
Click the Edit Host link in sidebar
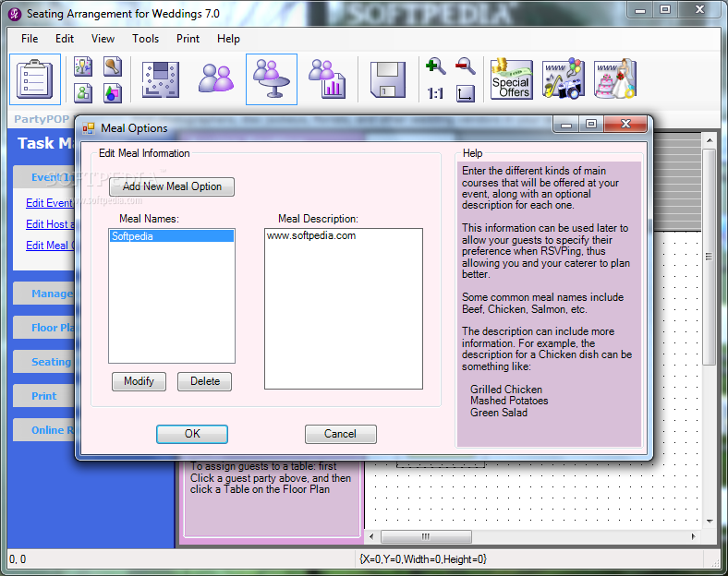[x=50, y=224]
